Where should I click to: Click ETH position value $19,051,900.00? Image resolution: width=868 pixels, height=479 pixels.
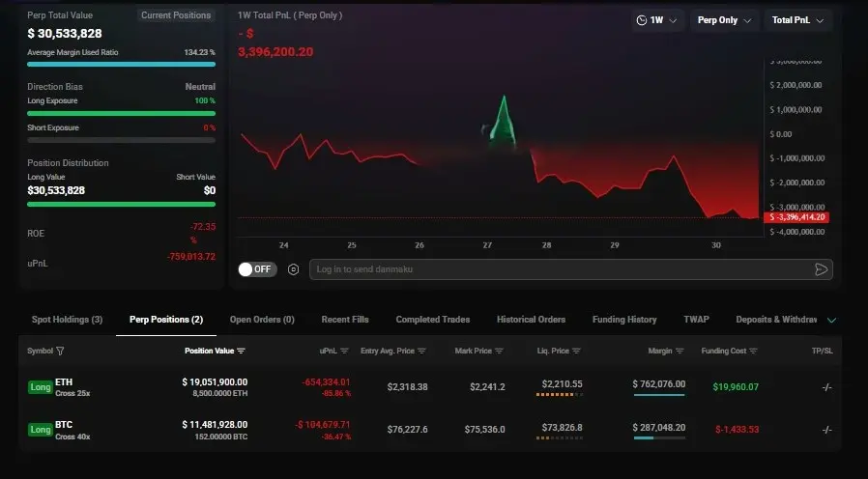(215, 382)
